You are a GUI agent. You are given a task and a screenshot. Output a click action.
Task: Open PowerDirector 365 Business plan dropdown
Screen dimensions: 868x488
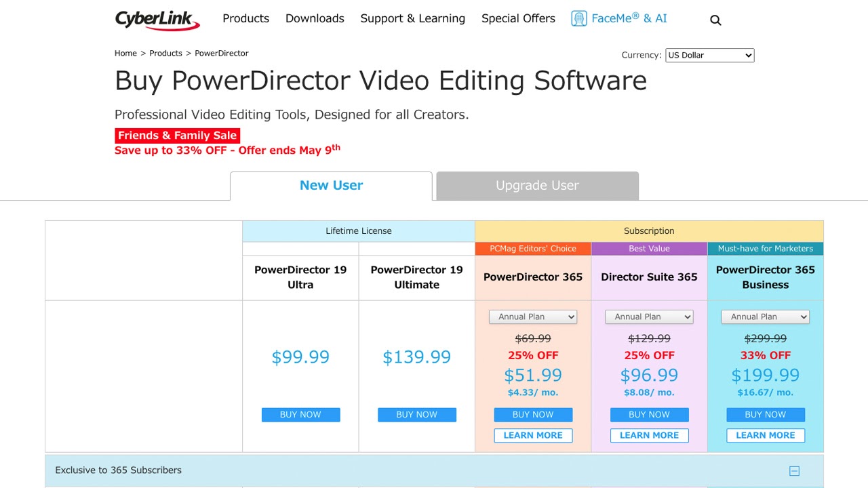pyautogui.click(x=766, y=317)
